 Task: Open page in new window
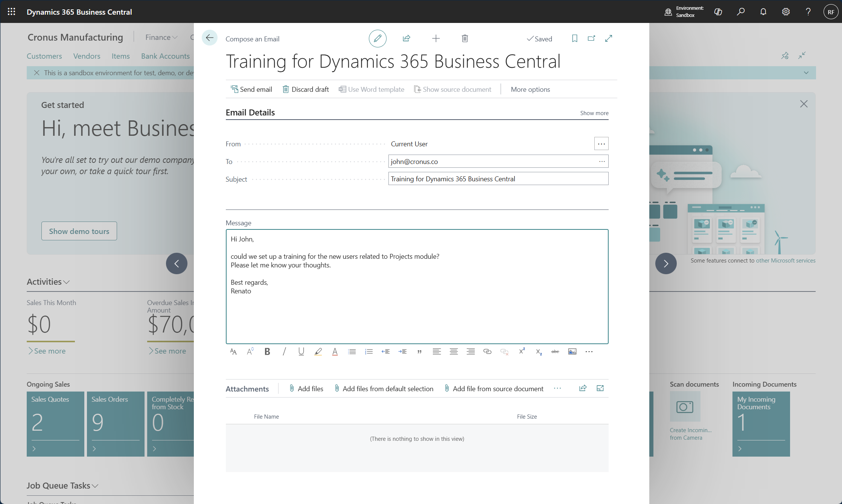592,38
